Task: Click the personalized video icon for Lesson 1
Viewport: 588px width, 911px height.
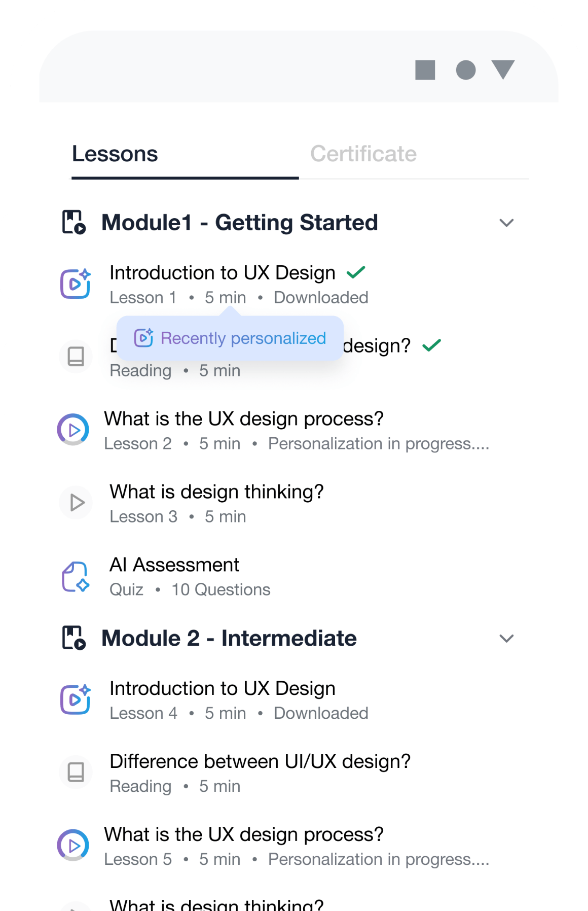Action: coord(76,284)
